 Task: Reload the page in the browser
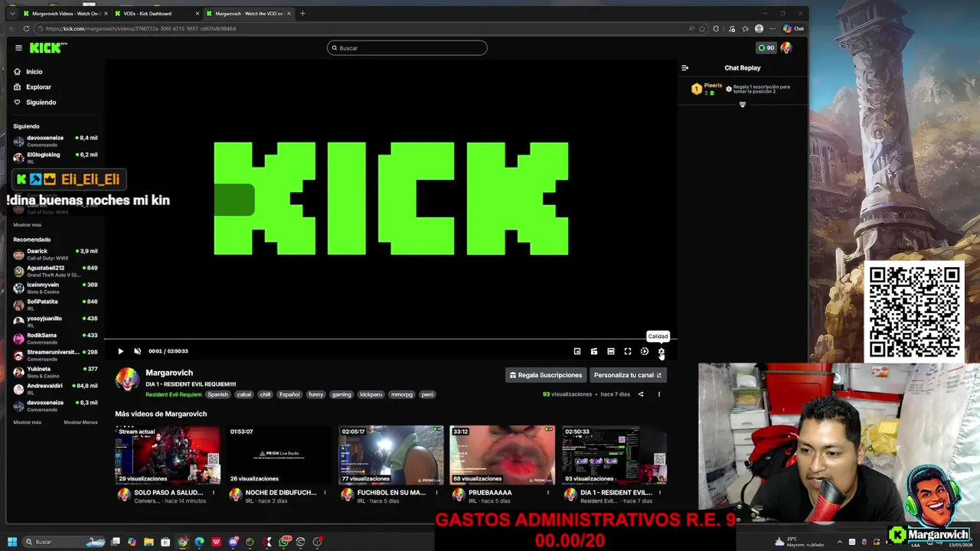(26, 29)
